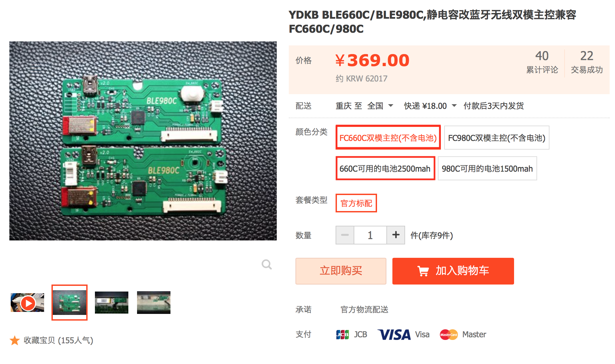Viewport: 615px width, 364px height.
Task: View the 40 累计评论 reviews
Action: tap(542, 62)
